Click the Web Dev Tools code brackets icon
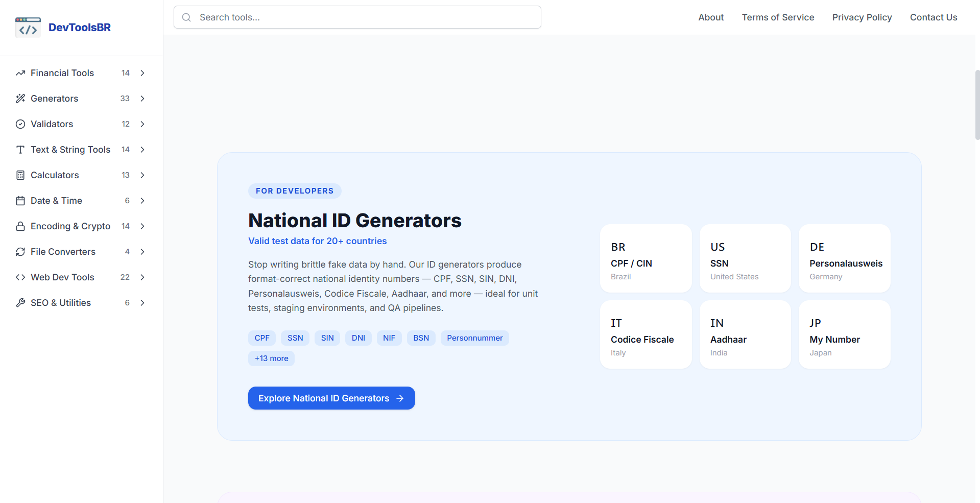Viewport: 980px width, 503px height. (x=20, y=277)
